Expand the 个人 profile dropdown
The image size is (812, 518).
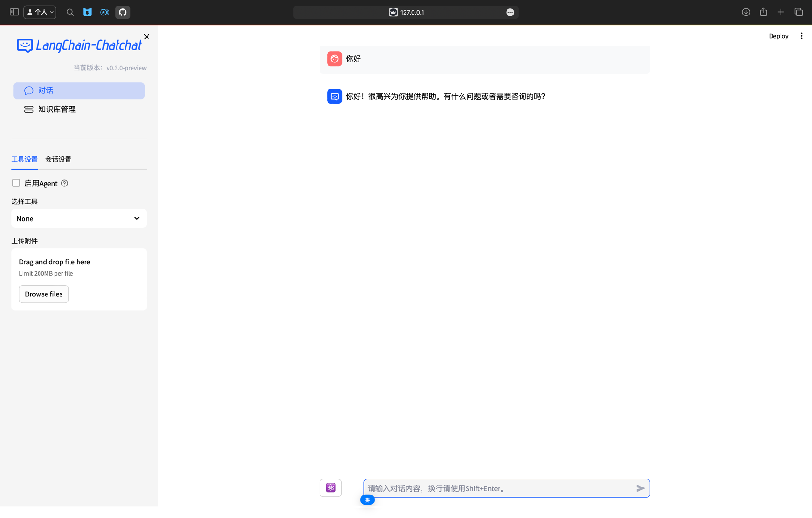point(39,12)
